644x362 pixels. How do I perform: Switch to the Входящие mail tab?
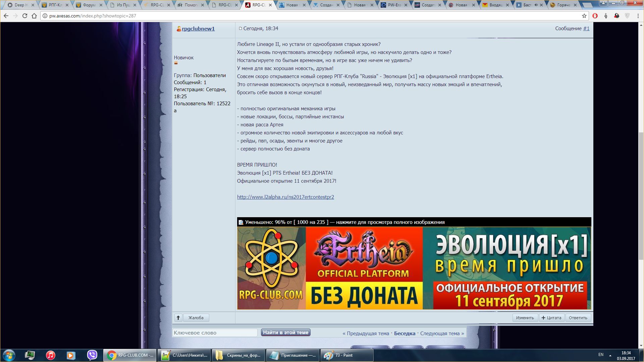(495, 5)
